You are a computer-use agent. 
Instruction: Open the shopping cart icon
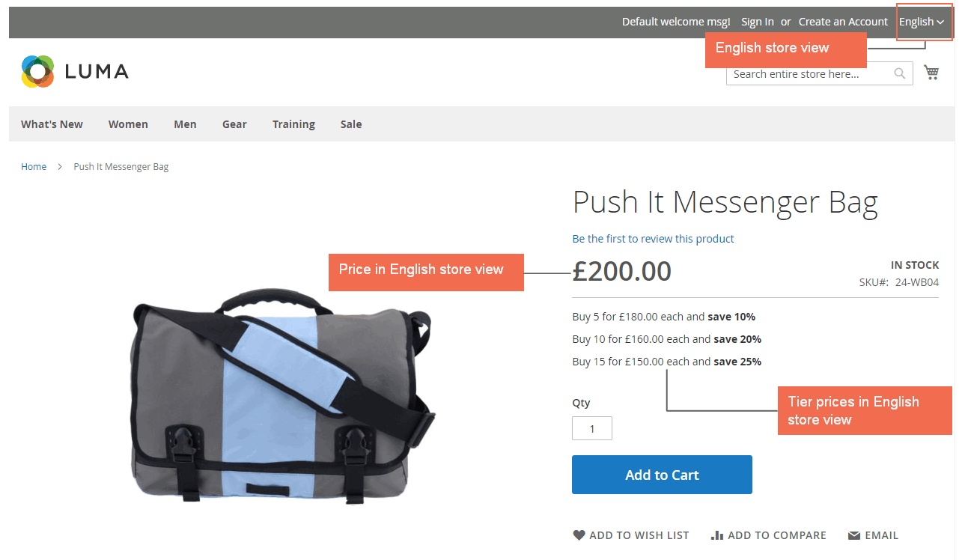pyautogui.click(x=931, y=72)
